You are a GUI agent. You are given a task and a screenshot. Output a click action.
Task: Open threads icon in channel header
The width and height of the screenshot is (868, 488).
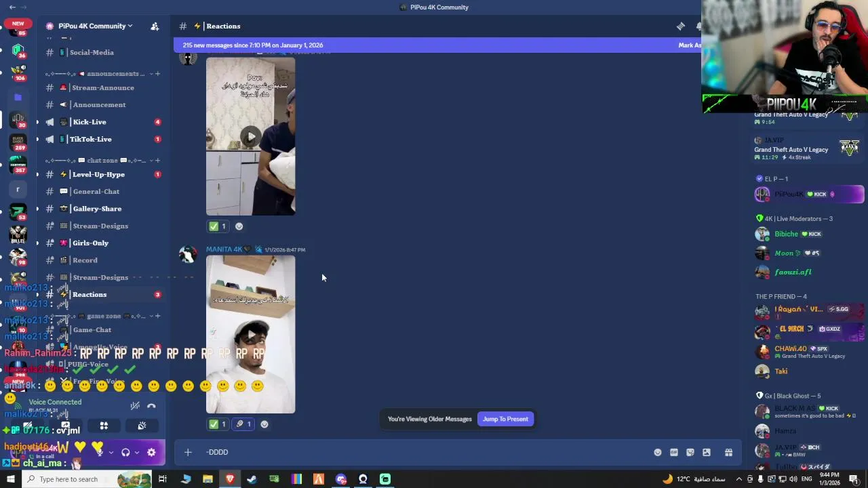point(681,26)
